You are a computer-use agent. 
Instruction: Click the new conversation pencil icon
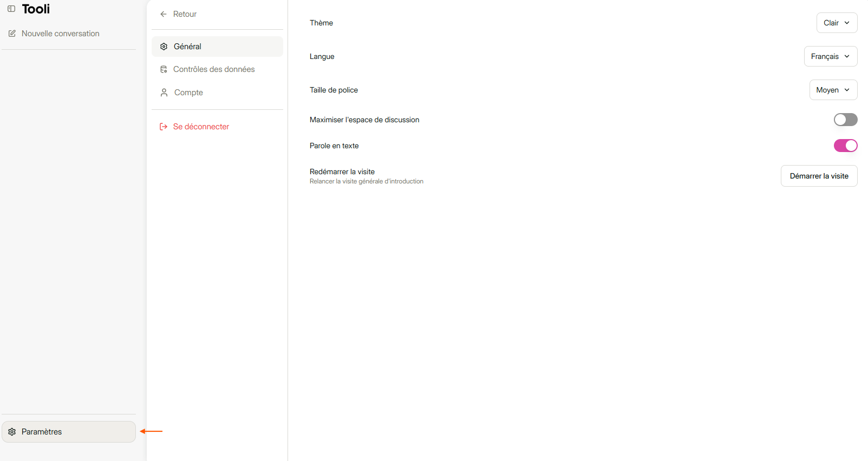(x=12, y=34)
